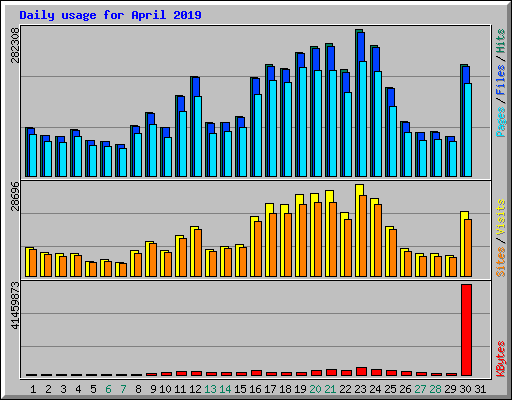This screenshot has height=400, width=512.
Task: Click day label 4 on the x-axis
Action: (78, 389)
